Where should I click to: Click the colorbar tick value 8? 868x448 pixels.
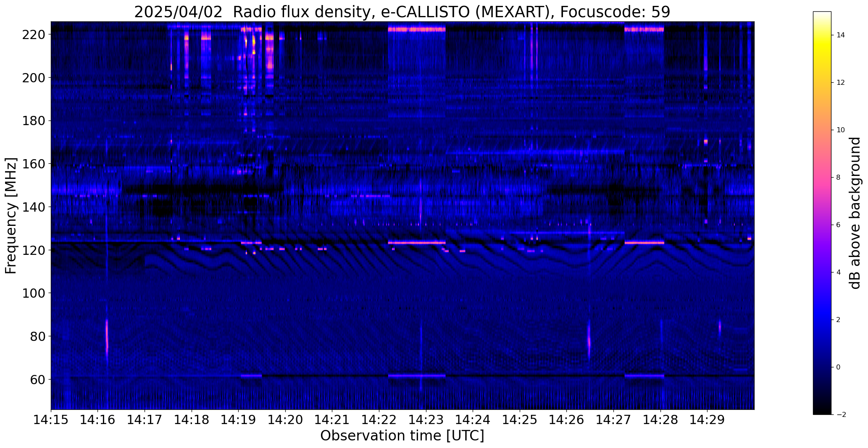pyautogui.click(x=838, y=178)
